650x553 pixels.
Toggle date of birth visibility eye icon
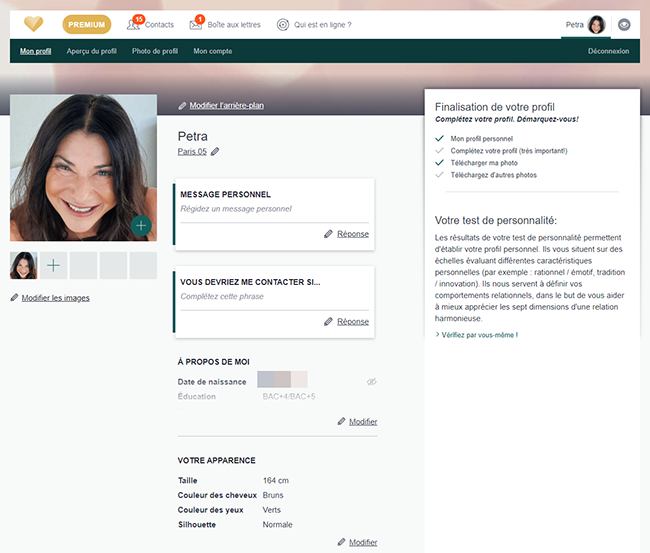(371, 382)
